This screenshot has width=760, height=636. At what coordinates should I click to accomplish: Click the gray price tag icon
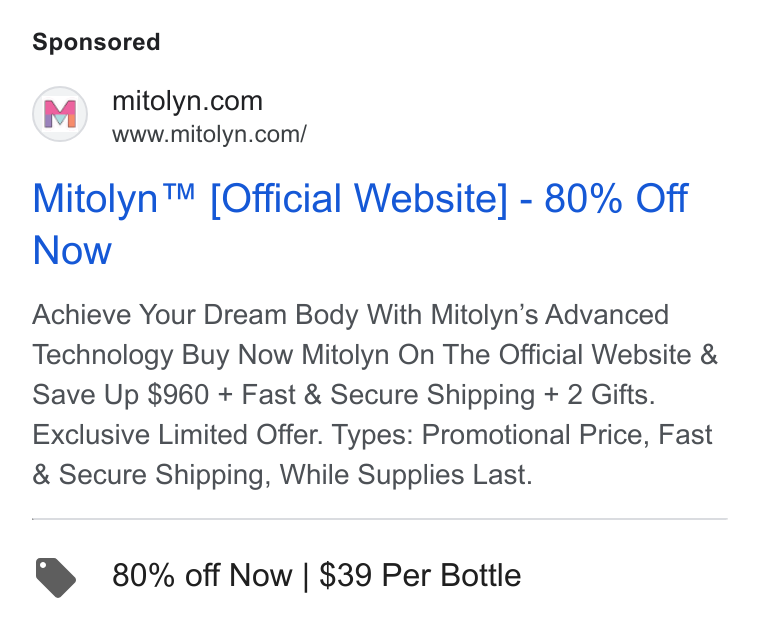point(56,577)
